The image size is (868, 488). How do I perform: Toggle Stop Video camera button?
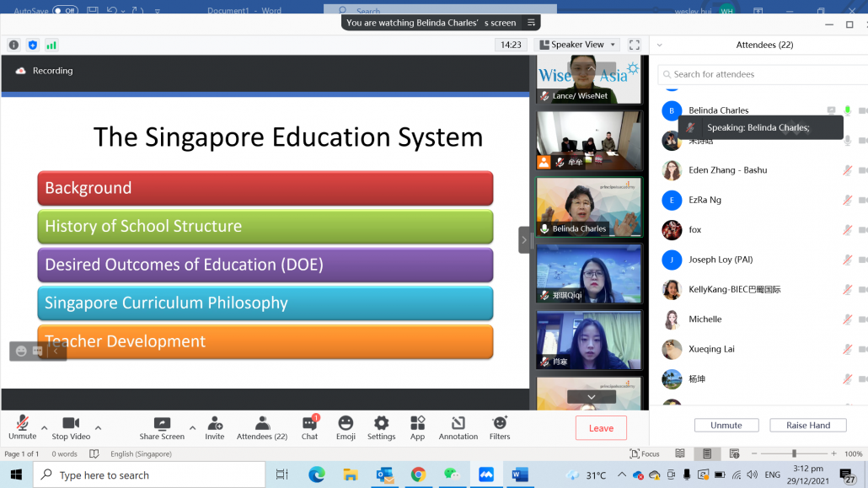[x=71, y=424]
